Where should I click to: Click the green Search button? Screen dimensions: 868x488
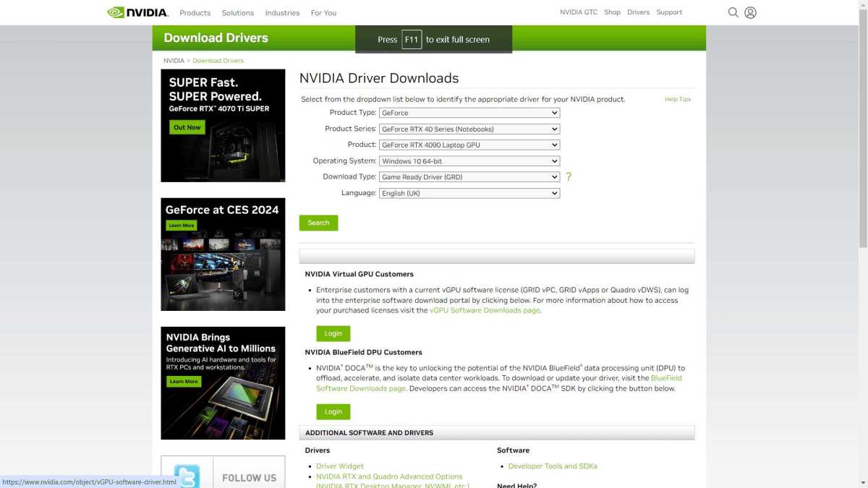(318, 223)
